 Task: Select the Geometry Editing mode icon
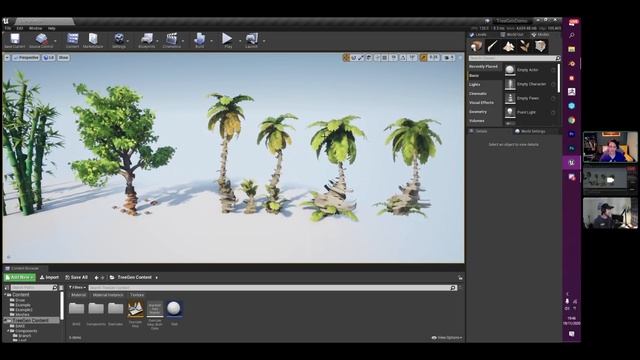click(540, 47)
